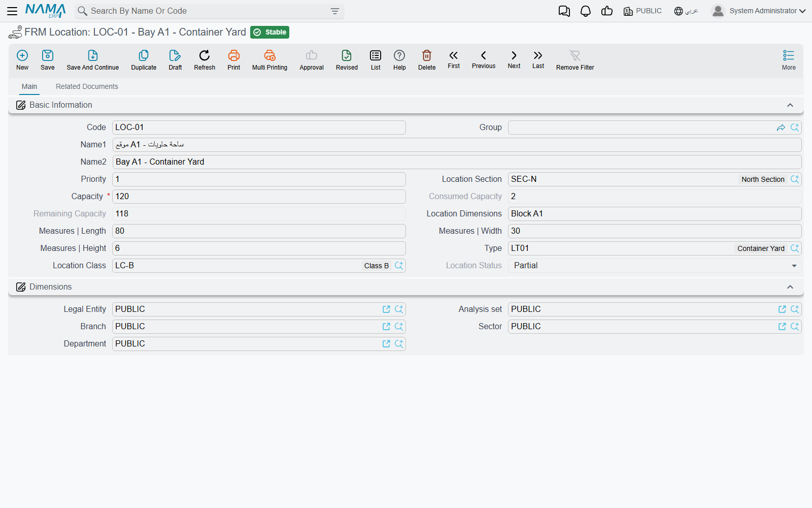Click the Name2 input field
This screenshot has width=812, height=508.
[457, 162]
